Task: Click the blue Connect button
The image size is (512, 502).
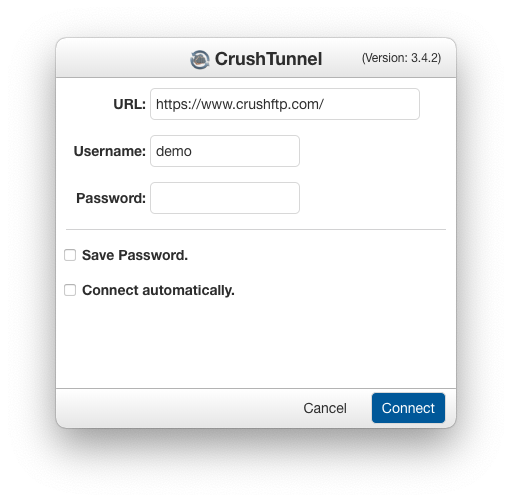Action: 408,408
